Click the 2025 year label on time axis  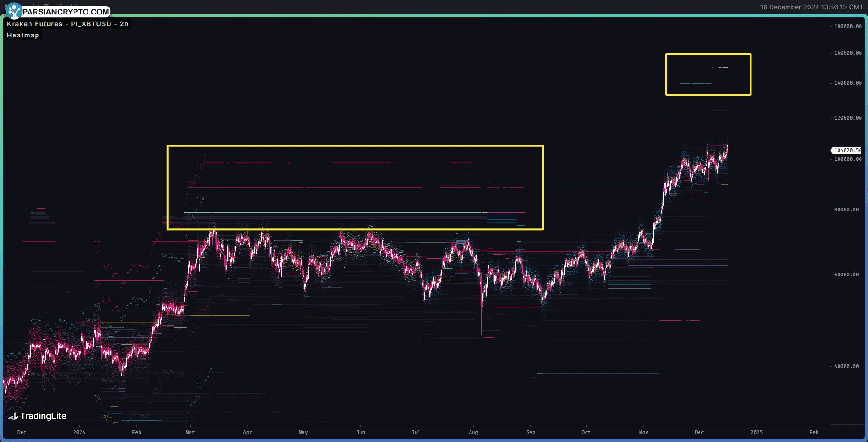tap(757, 432)
